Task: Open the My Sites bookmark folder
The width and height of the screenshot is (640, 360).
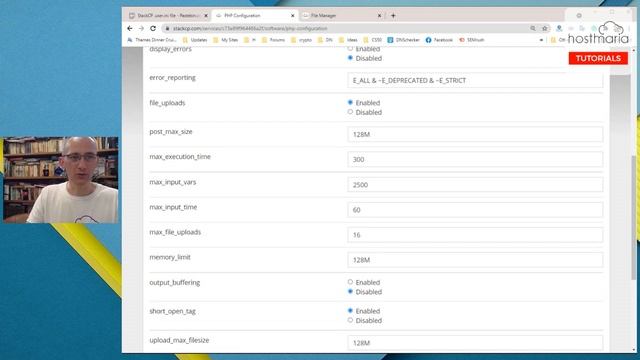Action: [225, 40]
